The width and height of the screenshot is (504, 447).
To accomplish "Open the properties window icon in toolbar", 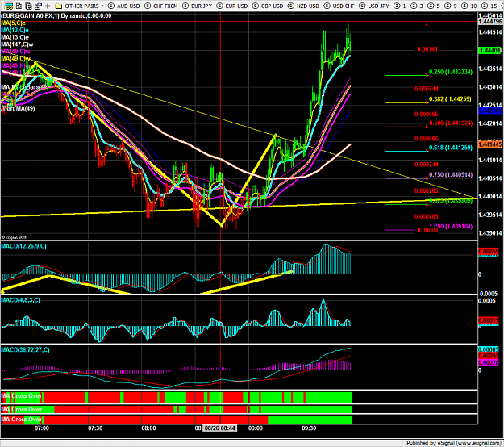I will (38, 6).
